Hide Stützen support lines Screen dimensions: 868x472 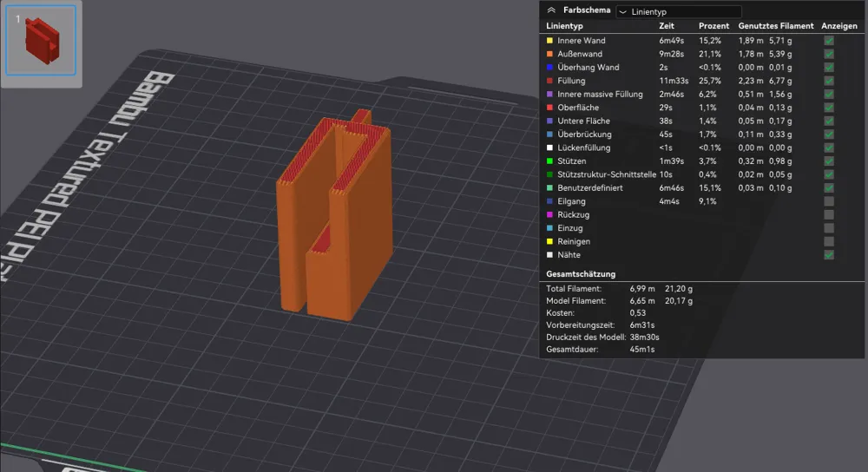[x=829, y=161]
